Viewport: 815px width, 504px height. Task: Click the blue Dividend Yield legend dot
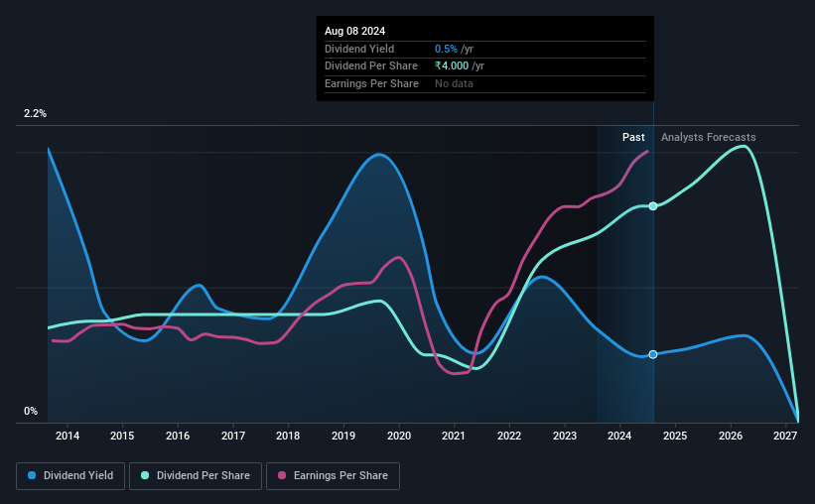point(32,475)
